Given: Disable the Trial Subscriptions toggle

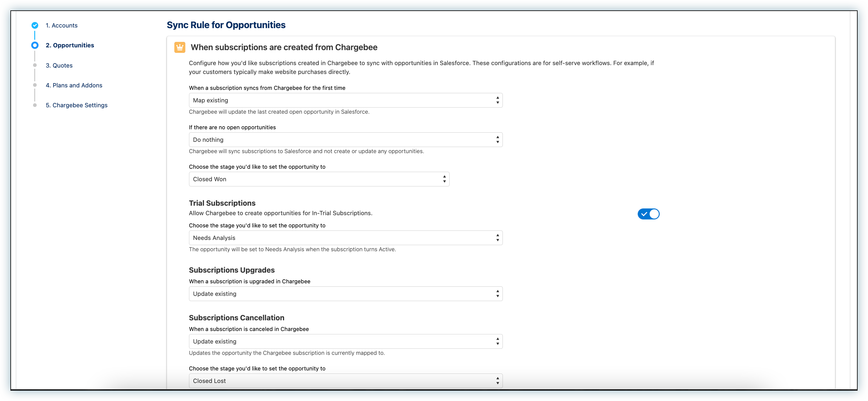Looking at the screenshot, I should tap(648, 214).
